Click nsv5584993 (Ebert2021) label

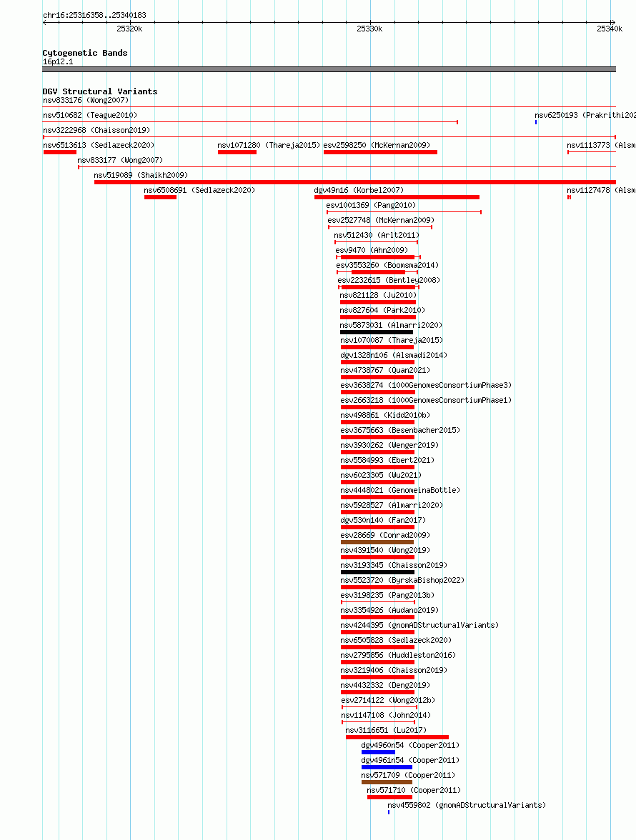pos(387,460)
